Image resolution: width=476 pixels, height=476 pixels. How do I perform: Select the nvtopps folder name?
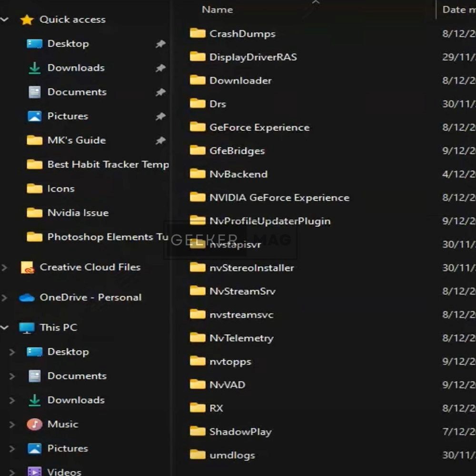coord(230,362)
